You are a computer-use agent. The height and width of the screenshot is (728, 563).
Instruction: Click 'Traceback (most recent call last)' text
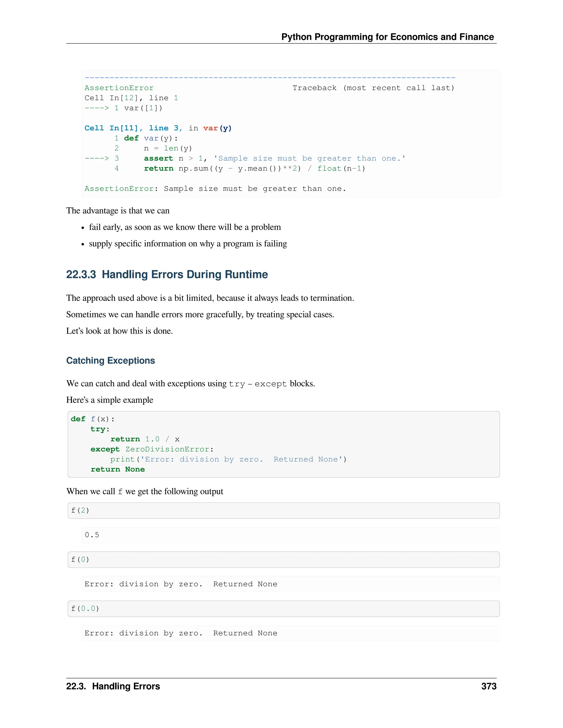(x=374, y=88)
